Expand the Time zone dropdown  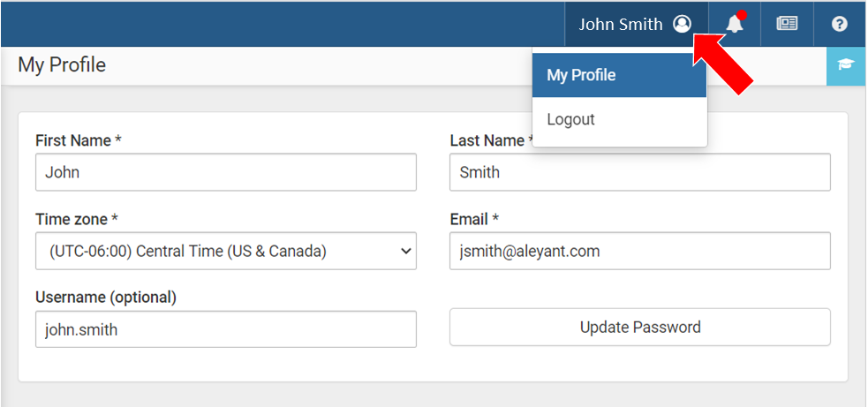(x=226, y=251)
